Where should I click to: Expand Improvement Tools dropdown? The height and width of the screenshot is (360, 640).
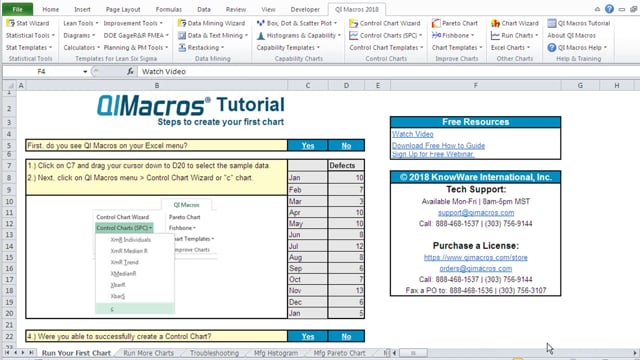click(133, 23)
